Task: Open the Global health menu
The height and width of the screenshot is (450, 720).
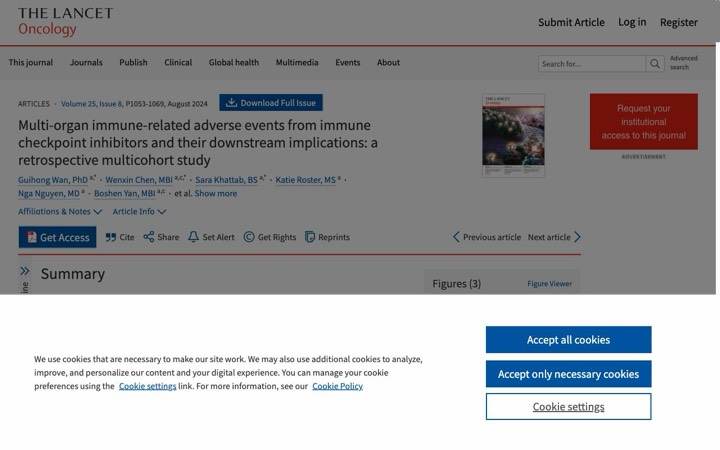Action: (234, 62)
